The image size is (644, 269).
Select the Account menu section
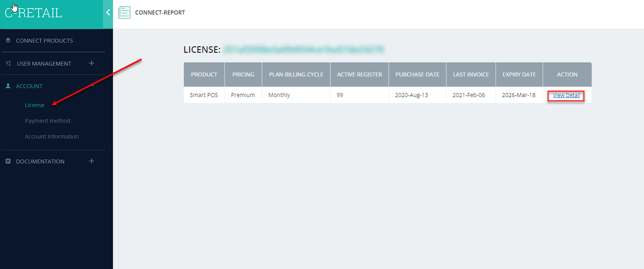point(29,86)
